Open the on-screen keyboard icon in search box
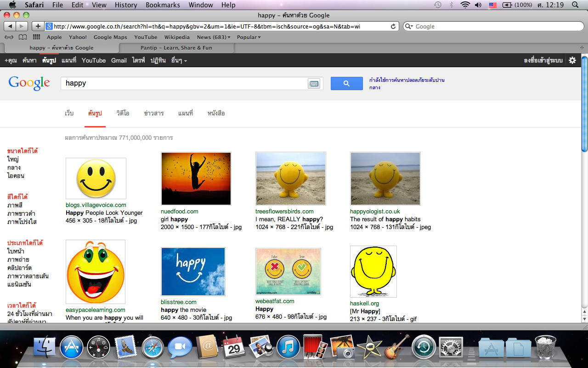 pyautogui.click(x=314, y=83)
